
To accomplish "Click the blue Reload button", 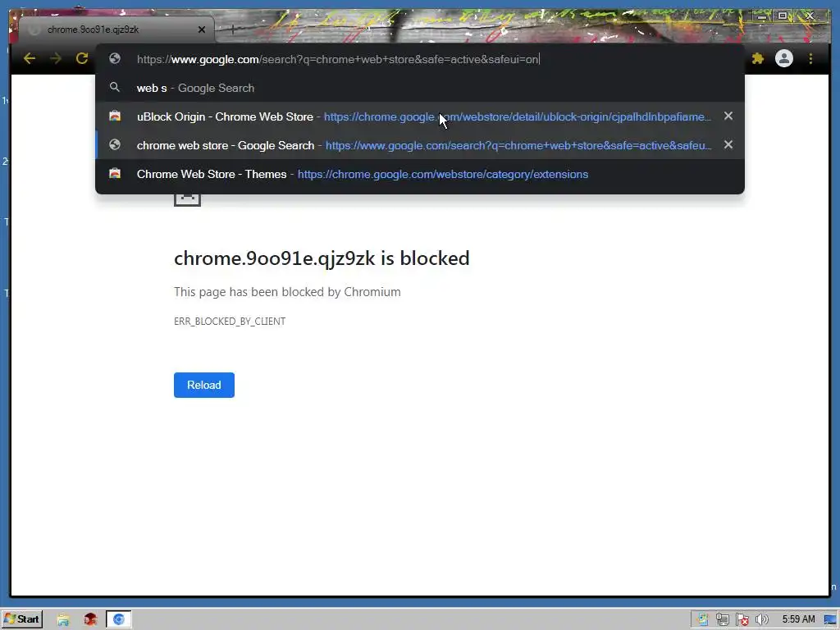I will (x=204, y=386).
